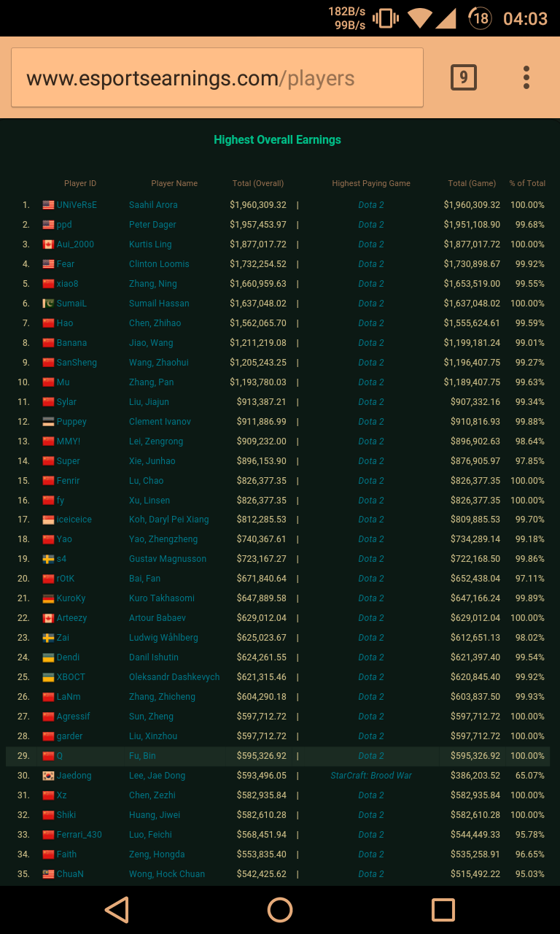This screenshot has height=934, width=560.
Task: Open the browser three-dot overflow menu
Action: point(526,77)
